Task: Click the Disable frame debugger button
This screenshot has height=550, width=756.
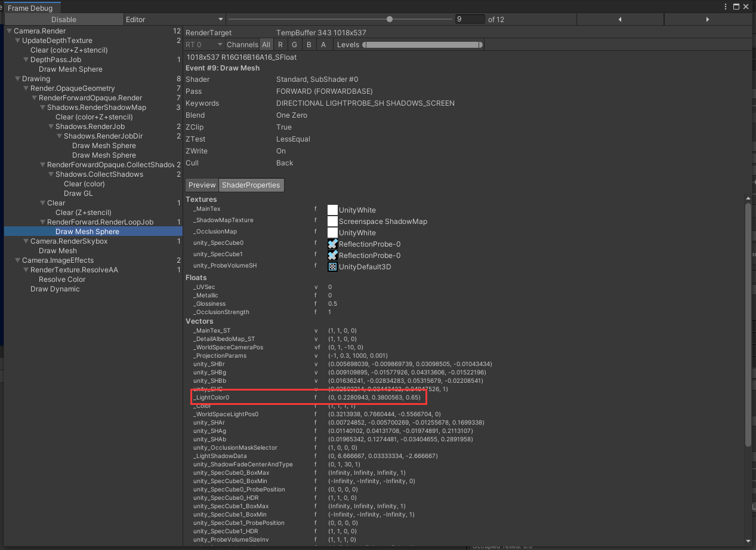Action: (x=64, y=20)
